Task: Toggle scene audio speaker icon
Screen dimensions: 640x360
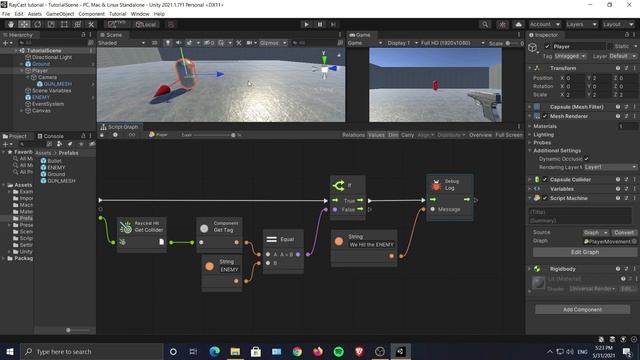Action: 178,43
